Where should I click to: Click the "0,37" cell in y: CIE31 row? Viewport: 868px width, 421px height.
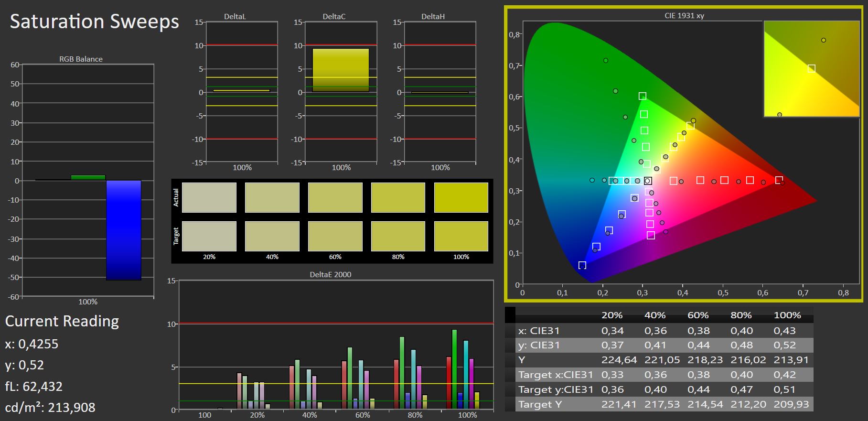coord(612,345)
